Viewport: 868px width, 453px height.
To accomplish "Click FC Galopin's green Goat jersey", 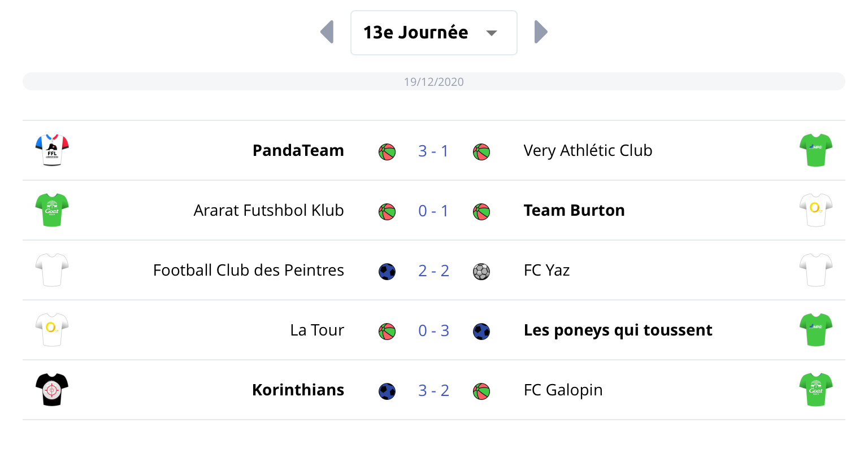I will tap(815, 390).
